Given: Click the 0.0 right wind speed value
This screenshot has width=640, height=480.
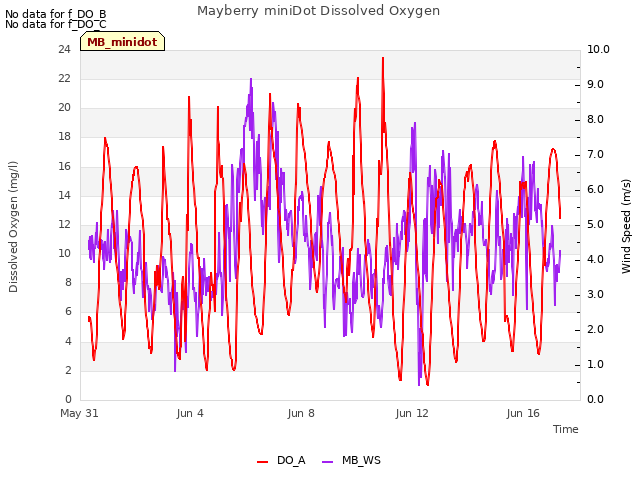Looking at the screenshot, I should 595,399.
